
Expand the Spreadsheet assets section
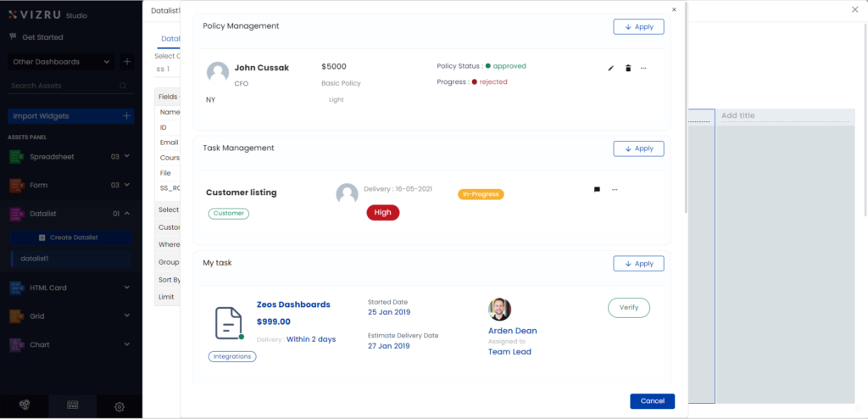(x=126, y=157)
